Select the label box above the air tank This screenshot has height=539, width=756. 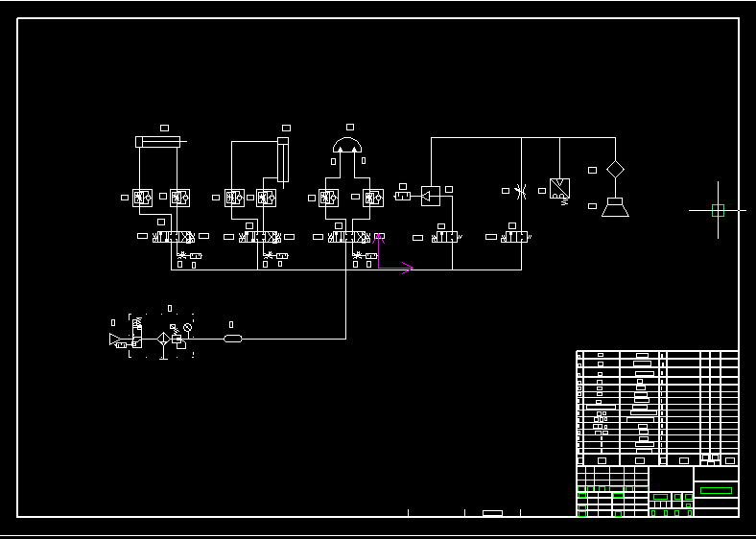231,324
